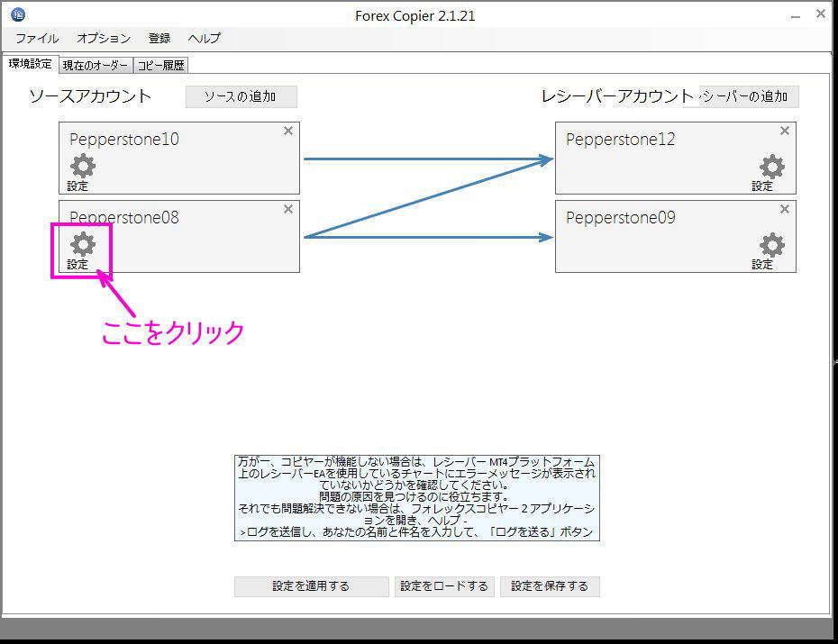The image size is (838, 644).
Task: Open settings gear for Pepperstone10 source
Action: (x=81, y=166)
